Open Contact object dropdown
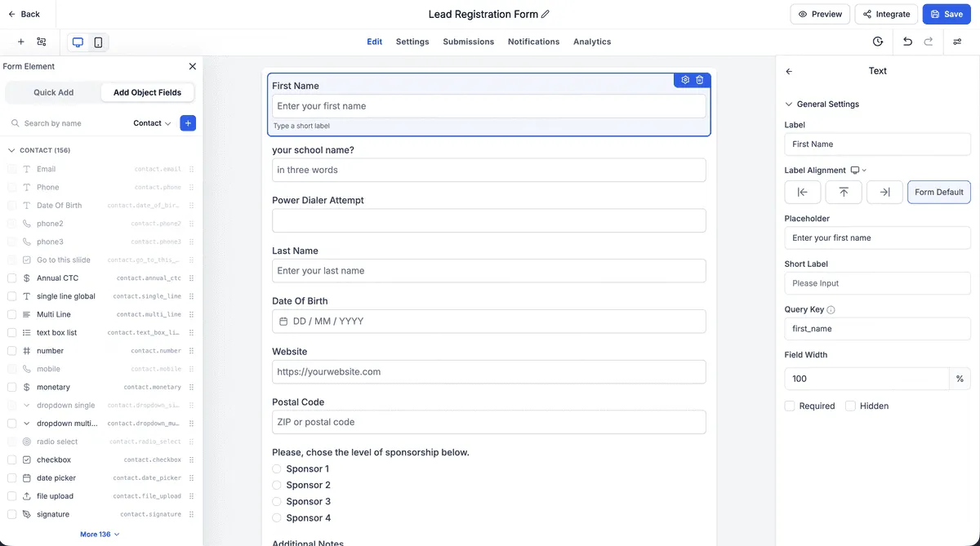The width and height of the screenshot is (980, 546). (x=152, y=123)
